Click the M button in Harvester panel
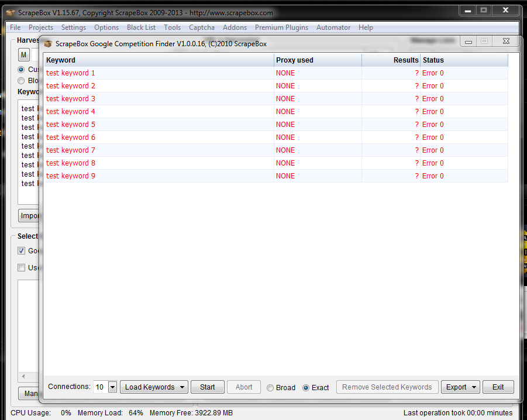The width and height of the screenshot is (527, 420). click(23, 55)
